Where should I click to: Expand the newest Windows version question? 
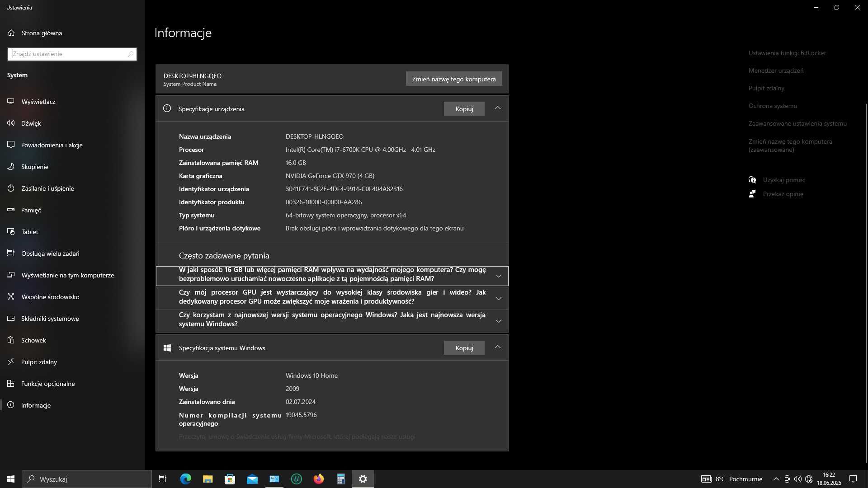pos(332,320)
